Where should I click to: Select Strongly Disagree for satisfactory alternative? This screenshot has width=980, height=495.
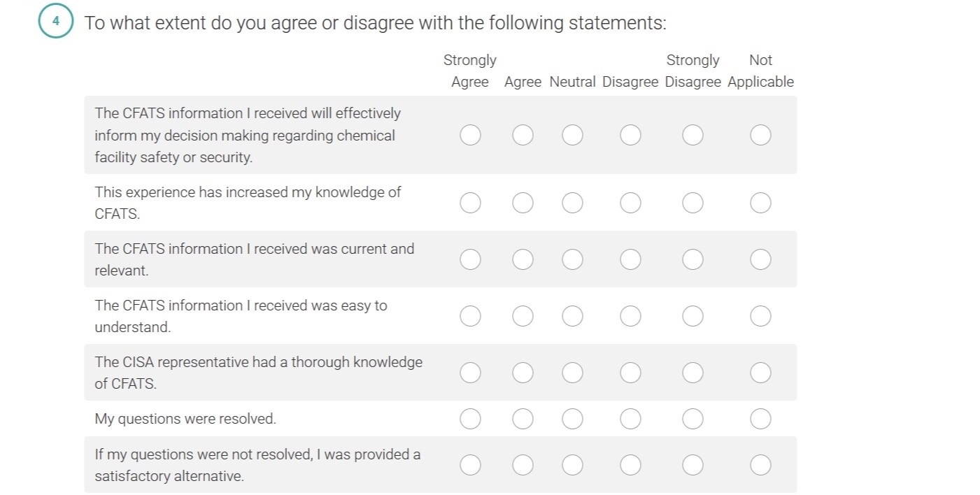(x=693, y=465)
